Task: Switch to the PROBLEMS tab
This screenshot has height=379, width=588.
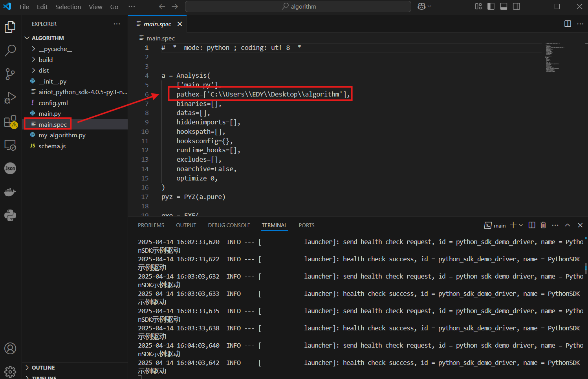Action: (151, 225)
